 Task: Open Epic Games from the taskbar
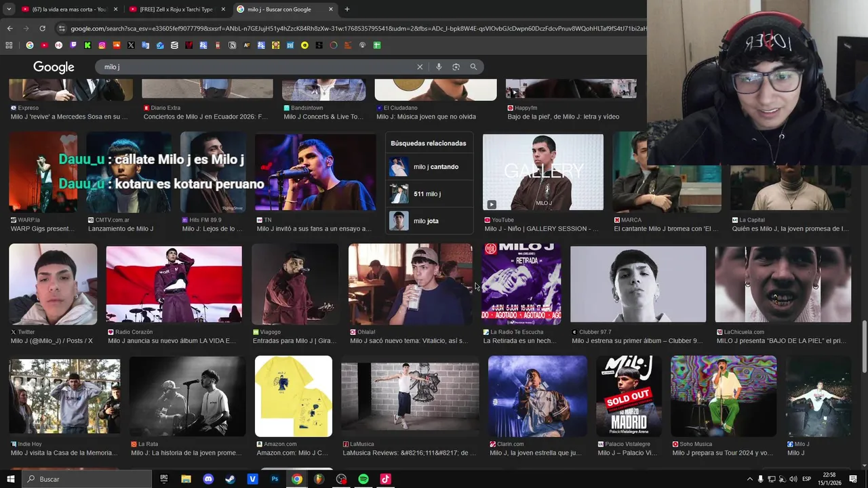point(163,479)
